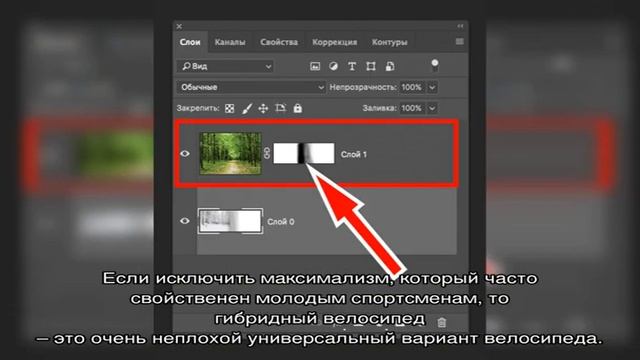Open the Каналы tab

(230, 42)
